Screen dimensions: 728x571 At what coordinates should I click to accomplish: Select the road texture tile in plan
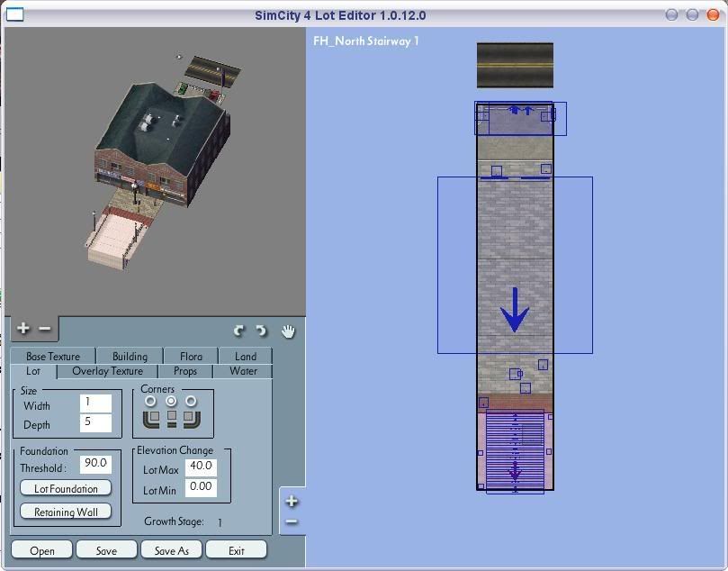click(515, 65)
